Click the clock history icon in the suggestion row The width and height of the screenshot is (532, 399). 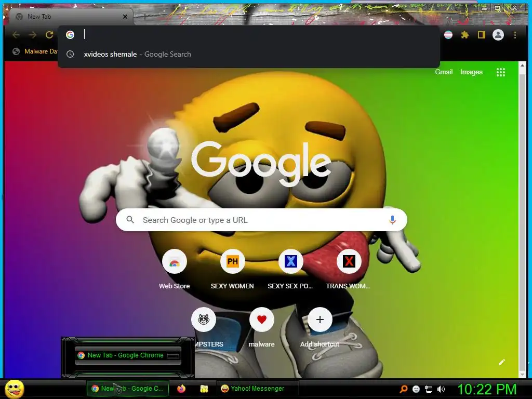point(70,54)
